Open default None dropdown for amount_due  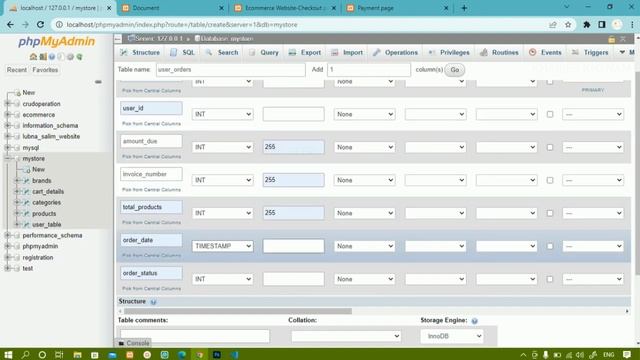[364, 147]
